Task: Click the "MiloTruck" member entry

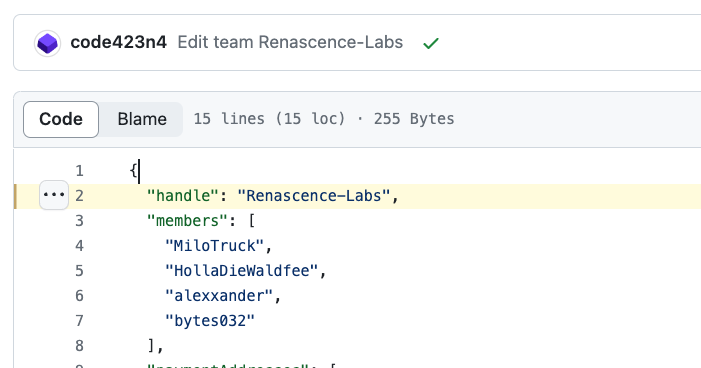Action: 215,246
